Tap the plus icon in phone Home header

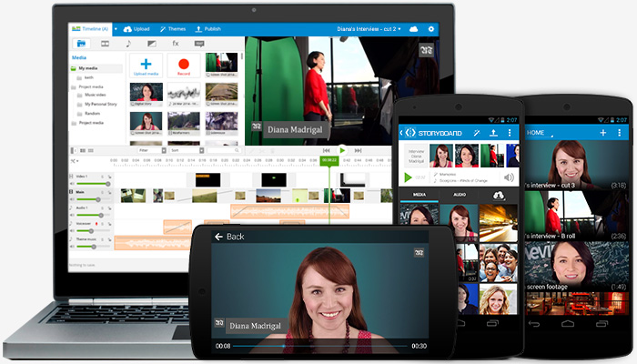point(602,132)
